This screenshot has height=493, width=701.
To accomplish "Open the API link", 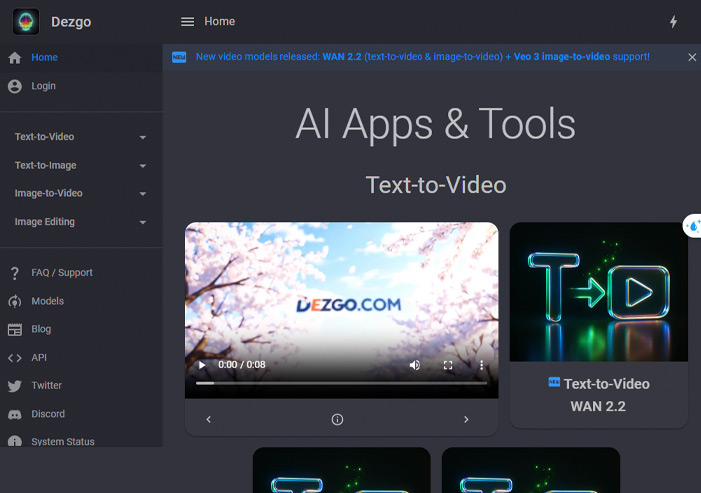I will pyautogui.click(x=81, y=358).
